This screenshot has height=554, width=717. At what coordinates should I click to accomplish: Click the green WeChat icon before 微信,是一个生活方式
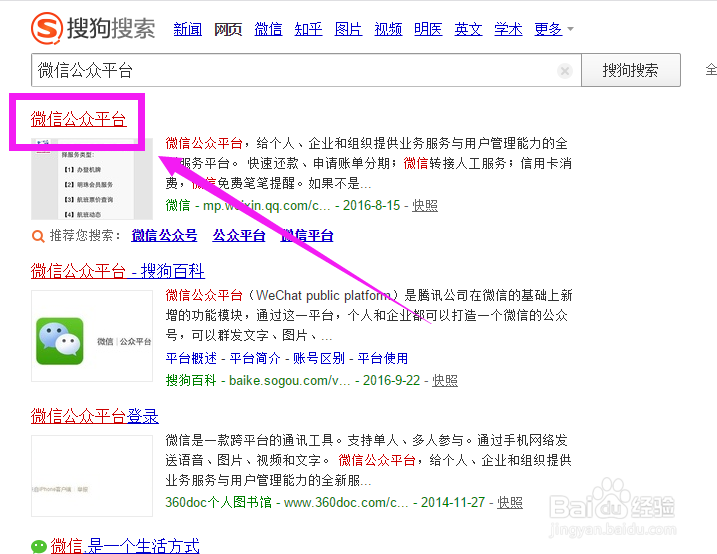click(39, 546)
